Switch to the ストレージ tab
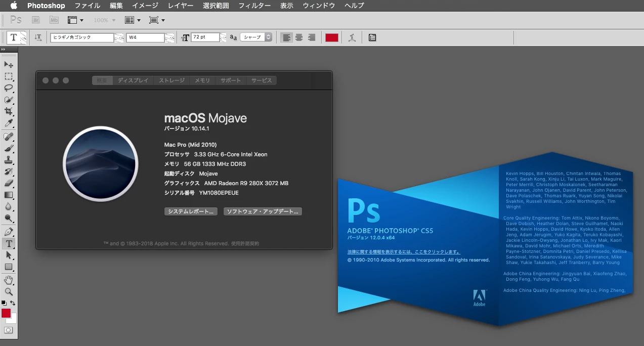This screenshot has width=644, height=346. click(x=172, y=80)
